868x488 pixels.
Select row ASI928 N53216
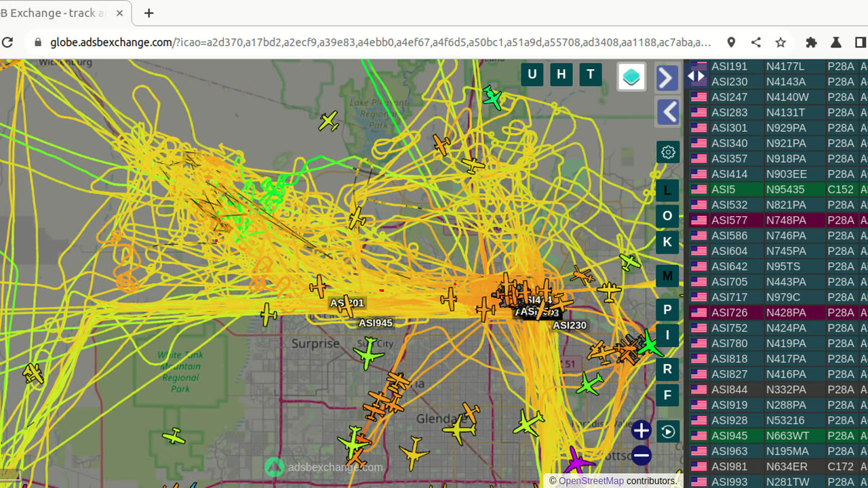778,421
